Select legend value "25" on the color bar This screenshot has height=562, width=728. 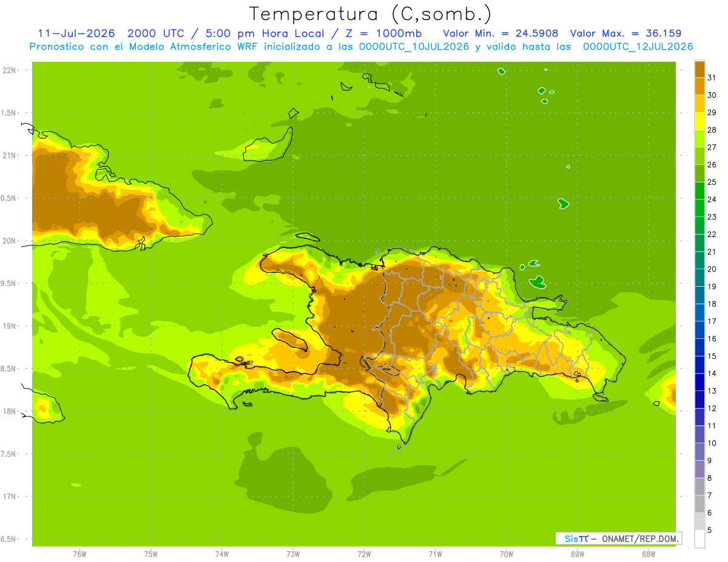point(712,182)
